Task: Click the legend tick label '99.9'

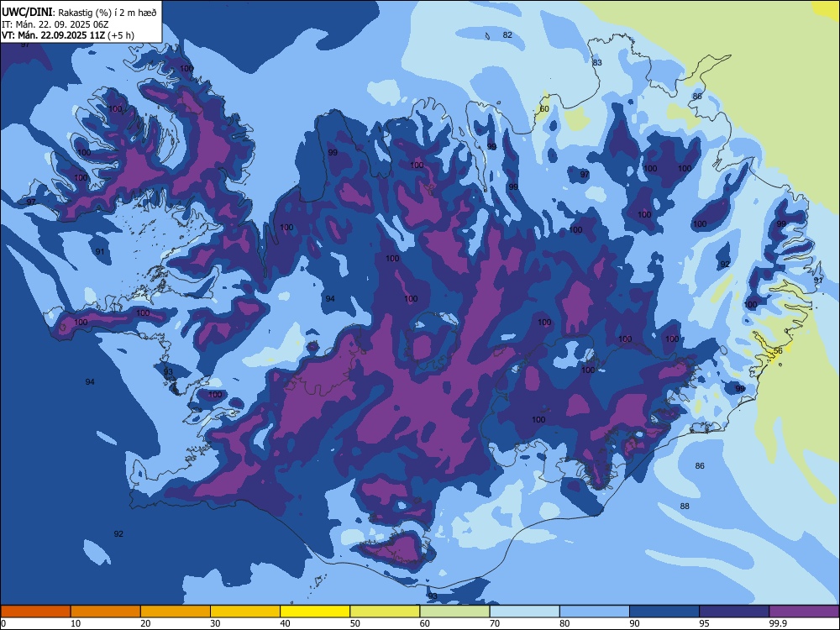Action: click(777, 623)
